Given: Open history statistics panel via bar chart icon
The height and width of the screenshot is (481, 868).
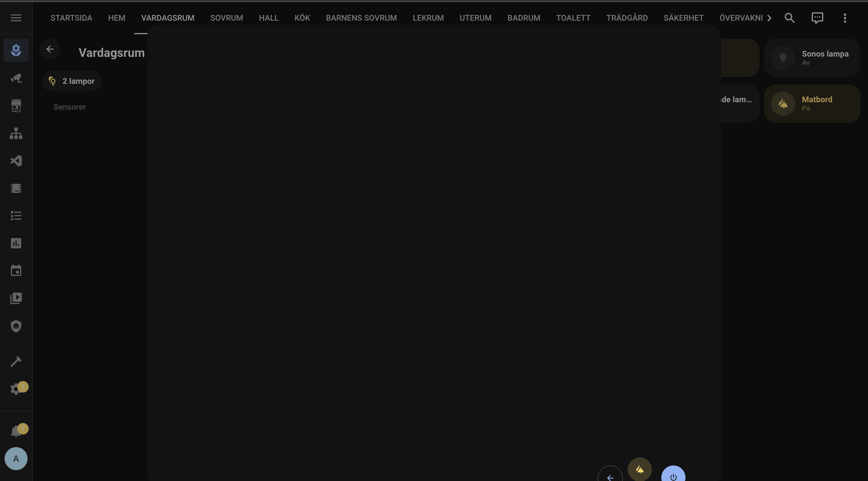Looking at the screenshot, I should coord(16,243).
